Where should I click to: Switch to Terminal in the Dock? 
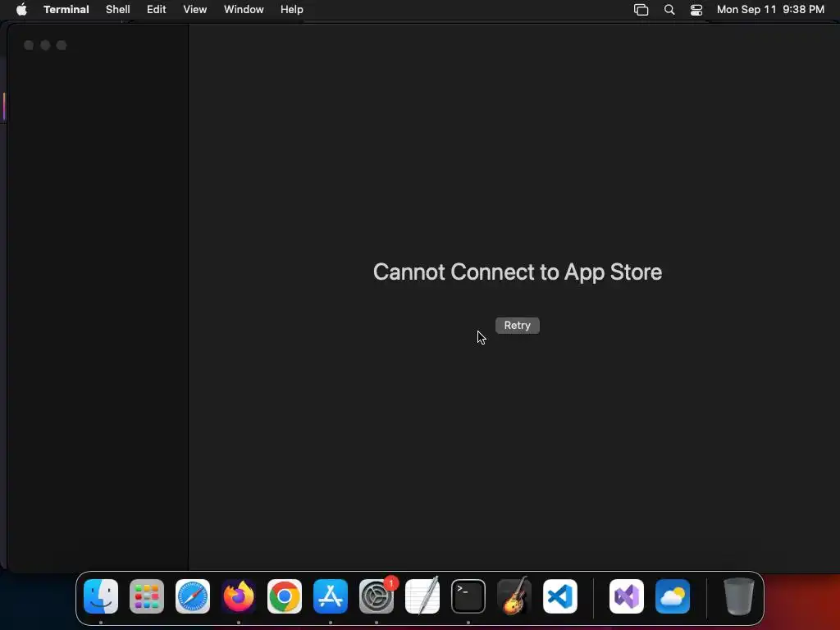(x=468, y=596)
